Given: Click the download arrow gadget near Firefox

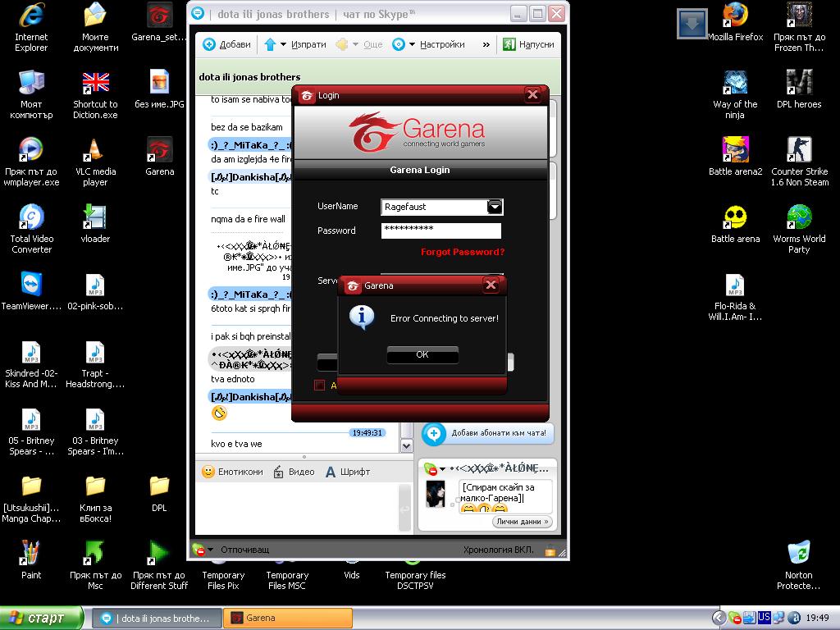Looking at the screenshot, I should tap(692, 24).
